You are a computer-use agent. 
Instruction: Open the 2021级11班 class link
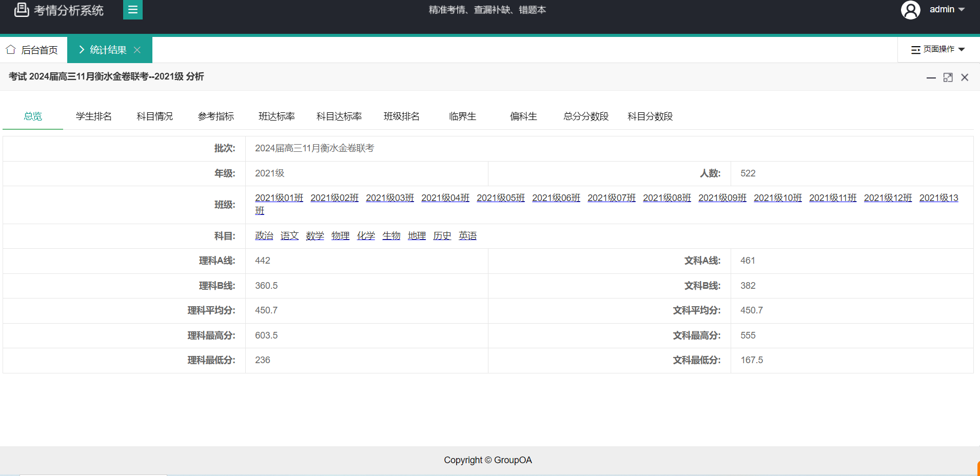pos(833,198)
